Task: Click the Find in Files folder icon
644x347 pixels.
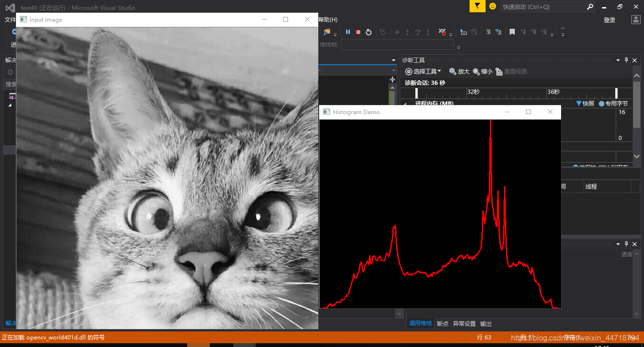Action: coord(327,32)
